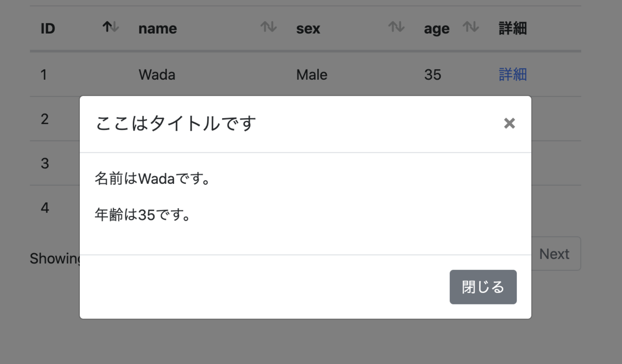This screenshot has width=622, height=364.
Task: Click the sort arrows next to age
Action: coord(471,27)
